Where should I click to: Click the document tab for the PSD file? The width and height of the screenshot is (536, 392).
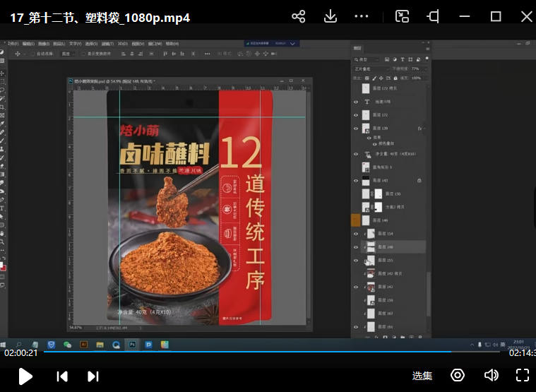point(113,81)
